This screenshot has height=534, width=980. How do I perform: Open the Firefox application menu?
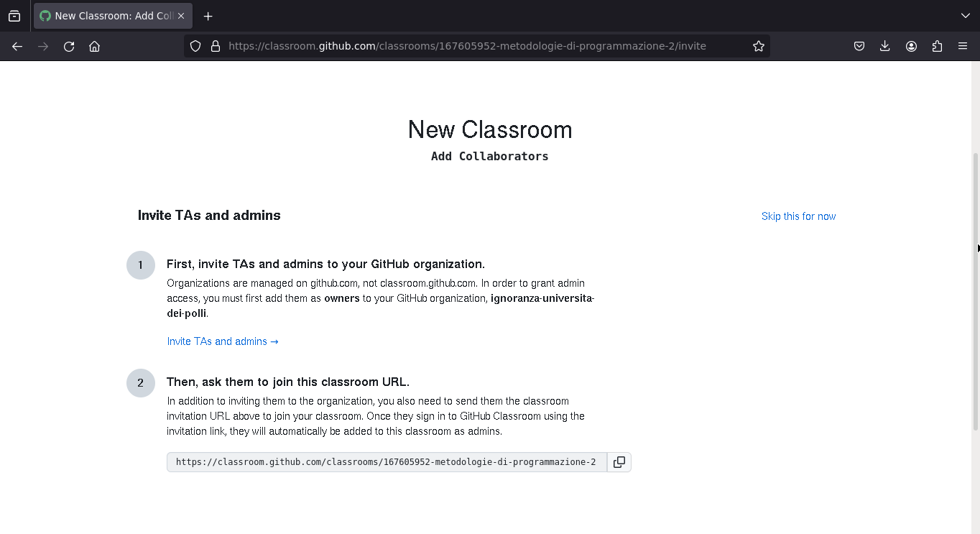[963, 46]
